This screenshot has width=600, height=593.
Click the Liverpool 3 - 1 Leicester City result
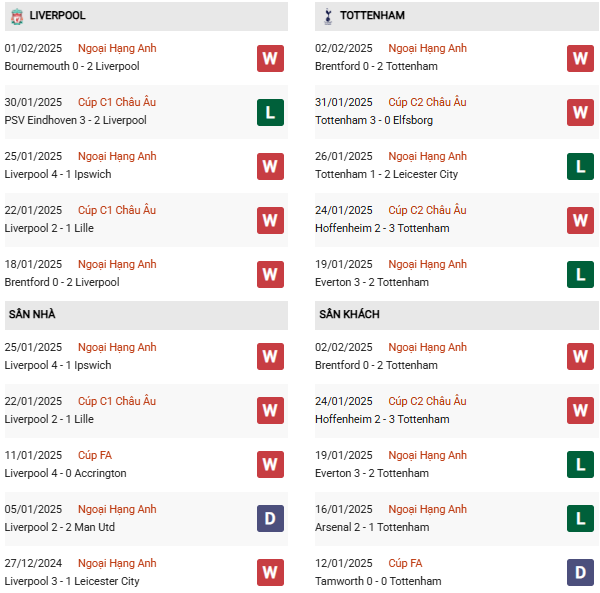[72, 581]
